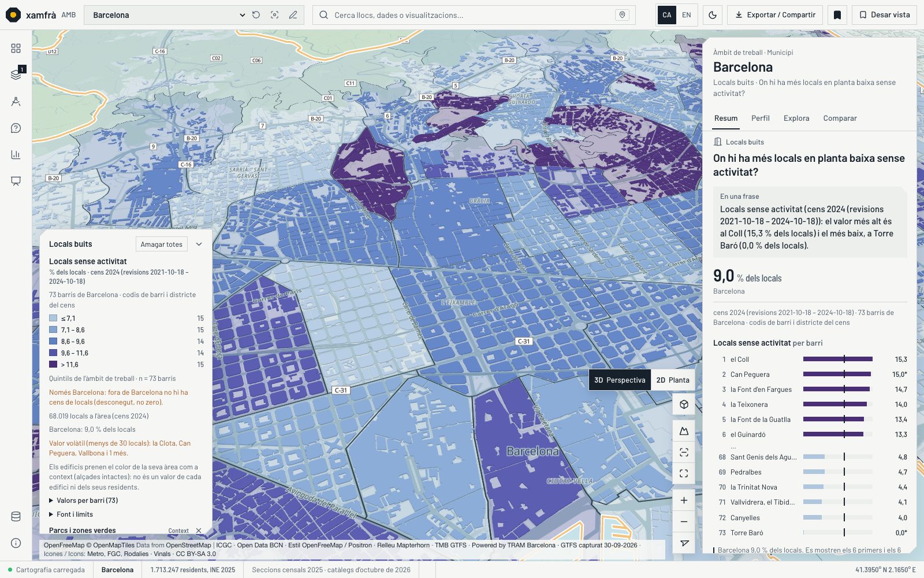Open the Resum tab
Viewport: 924px width, 578px height.
tap(726, 118)
